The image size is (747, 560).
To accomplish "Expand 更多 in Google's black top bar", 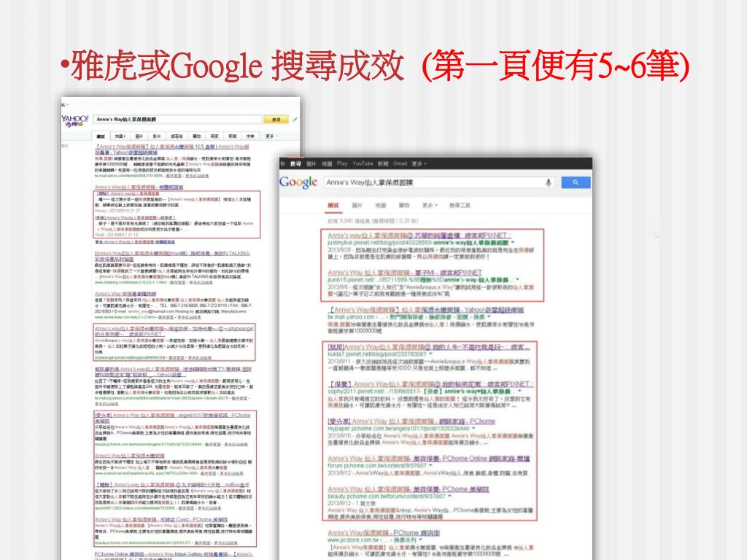I will coord(419,163).
